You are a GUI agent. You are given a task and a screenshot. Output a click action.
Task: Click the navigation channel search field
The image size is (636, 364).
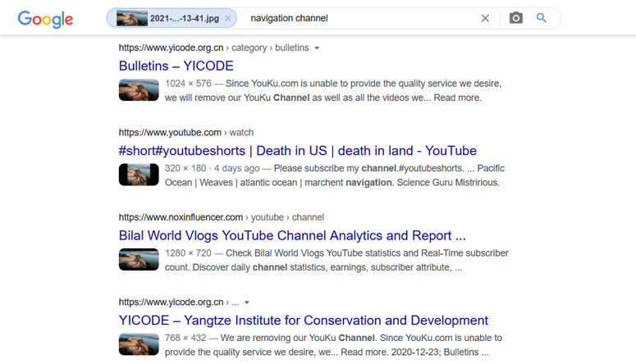pos(361,18)
